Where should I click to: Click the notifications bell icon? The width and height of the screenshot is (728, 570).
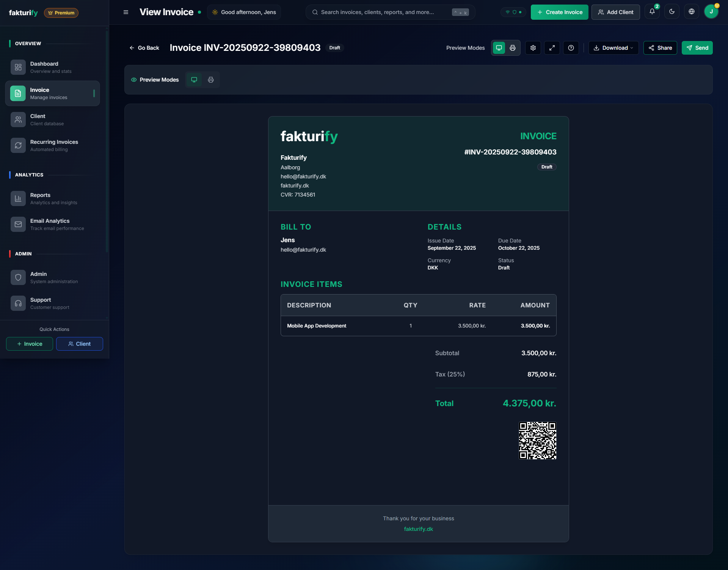652,12
